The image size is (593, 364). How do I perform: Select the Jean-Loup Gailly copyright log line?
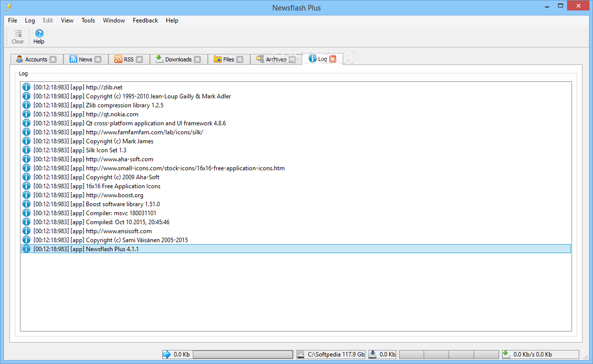click(296, 96)
